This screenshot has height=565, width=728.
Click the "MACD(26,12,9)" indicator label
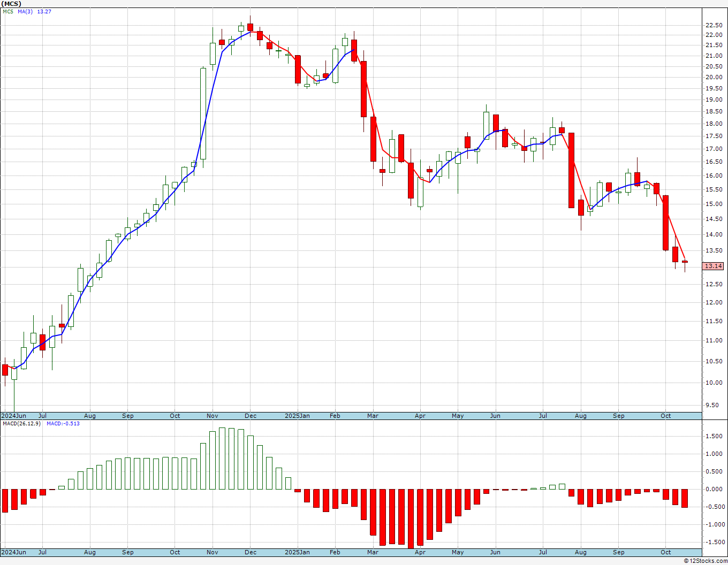pyautogui.click(x=22, y=424)
